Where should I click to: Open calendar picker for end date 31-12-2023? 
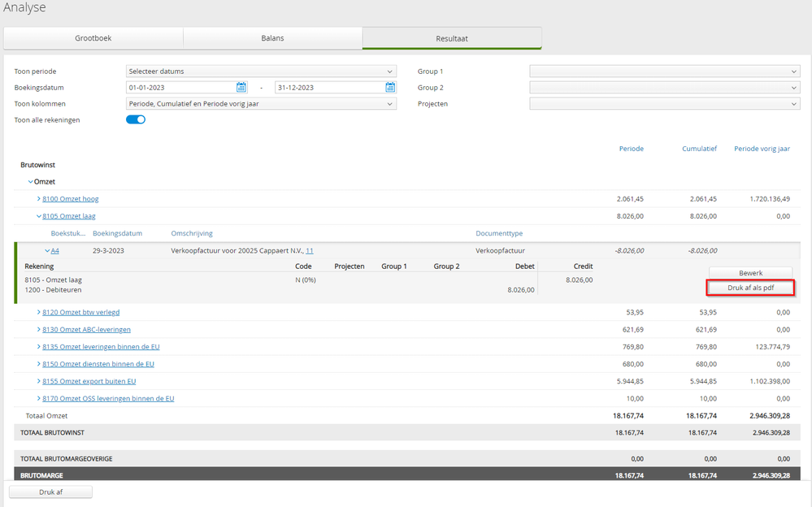pyautogui.click(x=390, y=88)
